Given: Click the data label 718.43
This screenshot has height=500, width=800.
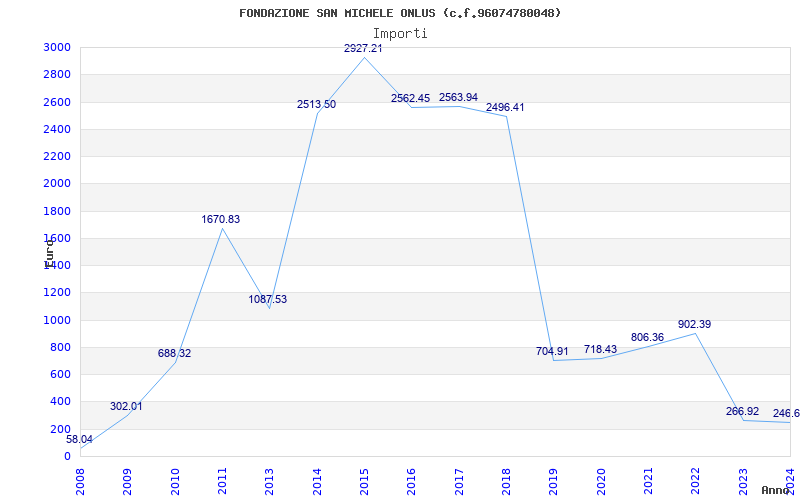Looking at the screenshot, I should [x=601, y=349].
